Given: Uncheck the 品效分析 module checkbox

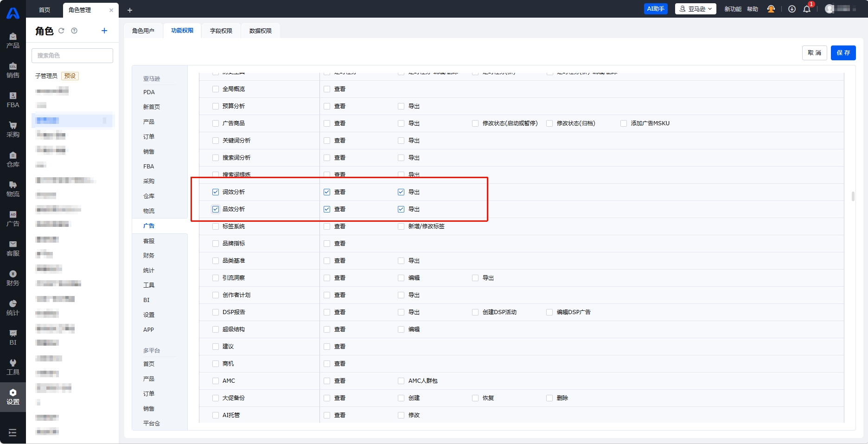Looking at the screenshot, I should tap(216, 209).
